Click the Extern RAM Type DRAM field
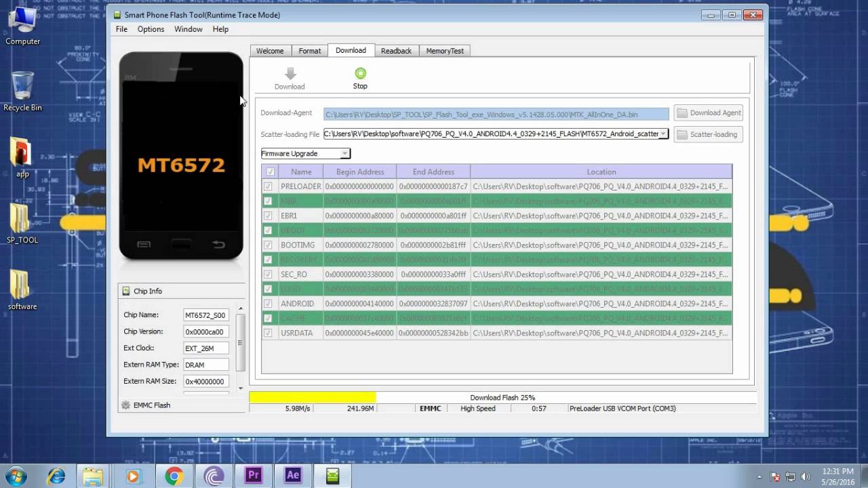Screen dimensions: 868x488 pyautogui.click(x=206, y=365)
